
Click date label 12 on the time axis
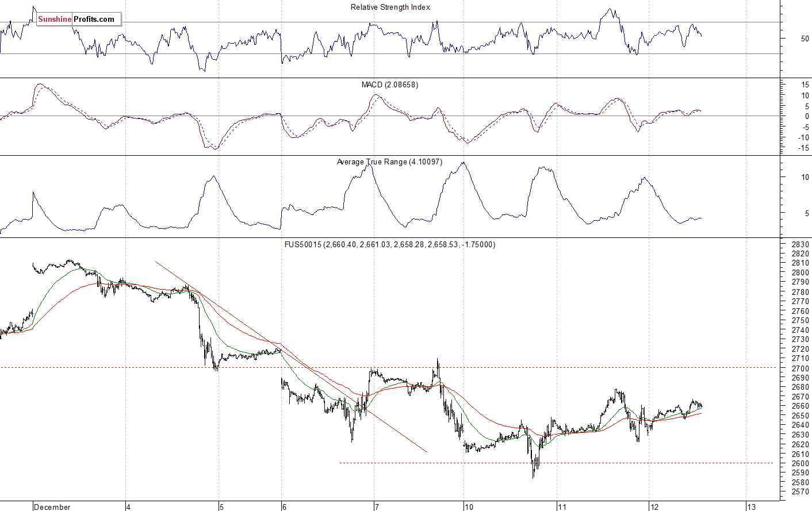point(654,507)
